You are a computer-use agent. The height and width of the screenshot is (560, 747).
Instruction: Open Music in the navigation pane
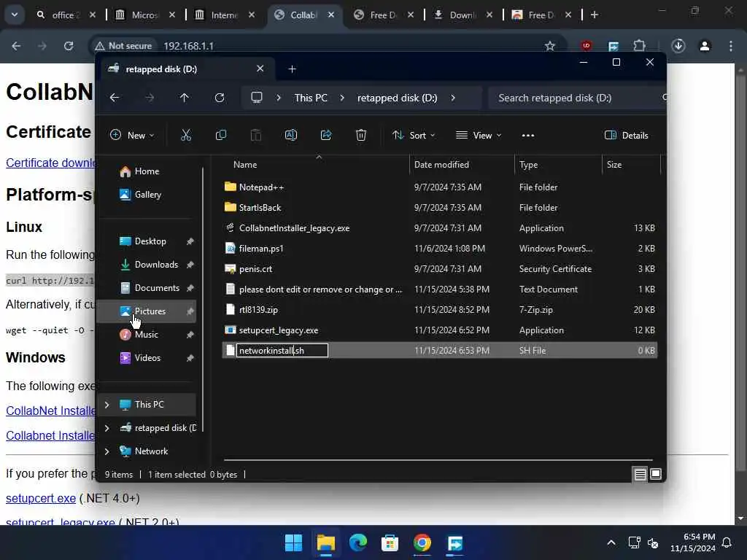tap(147, 334)
